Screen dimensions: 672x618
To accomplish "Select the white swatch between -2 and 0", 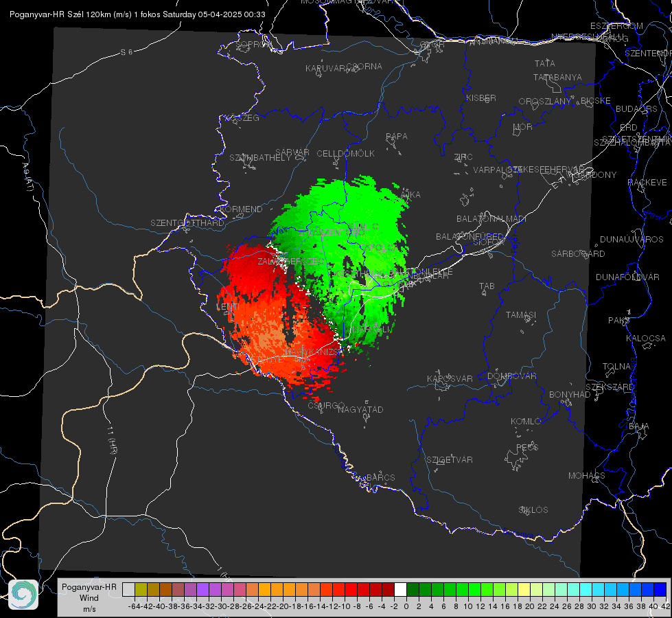I will click(400, 589).
